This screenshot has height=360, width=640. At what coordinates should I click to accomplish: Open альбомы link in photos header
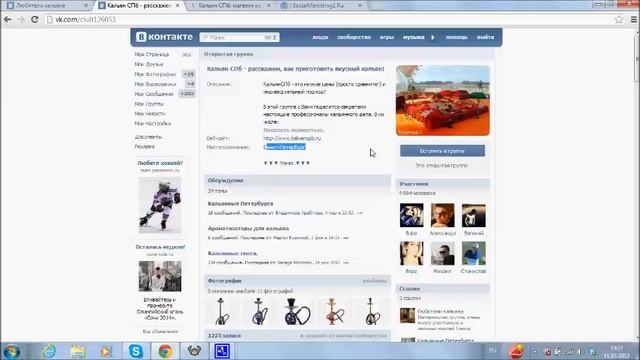(374, 281)
